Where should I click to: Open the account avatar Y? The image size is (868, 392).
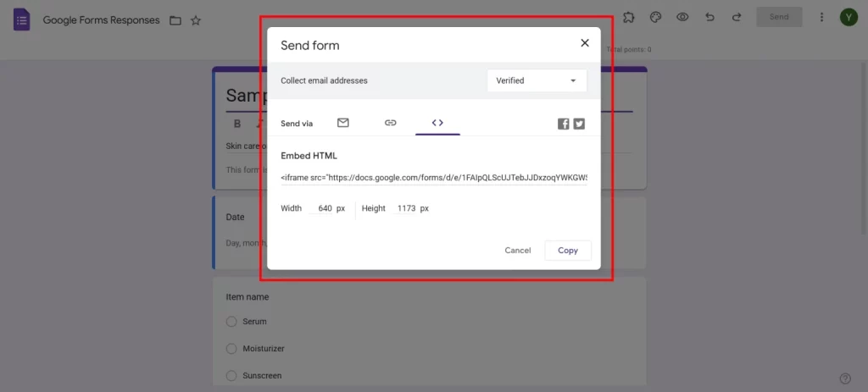(x=849, y=17)
